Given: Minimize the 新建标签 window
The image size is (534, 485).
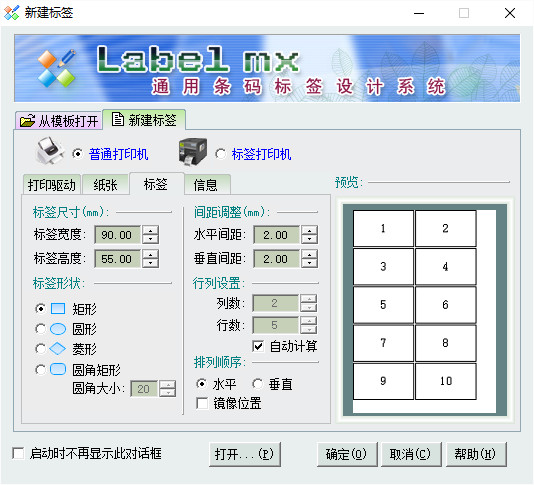Looking at the screenshot, I should pos(419,13).
